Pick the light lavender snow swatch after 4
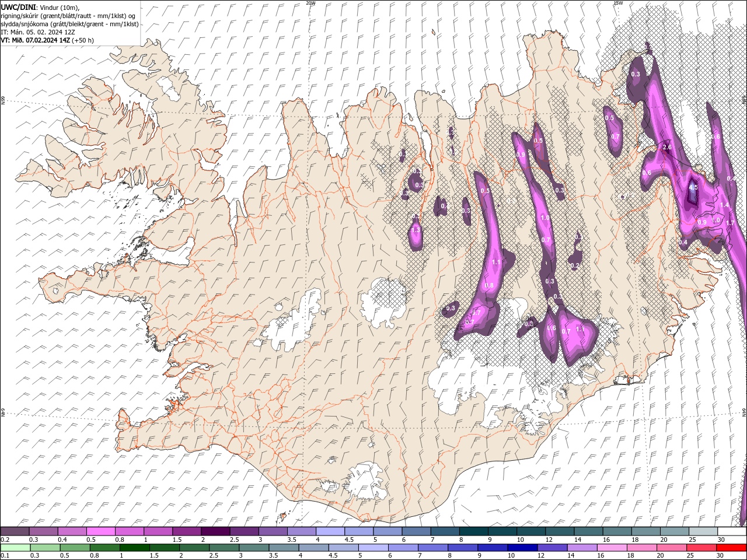This screenshot has width=747, height=560. [x=330, y=531]
